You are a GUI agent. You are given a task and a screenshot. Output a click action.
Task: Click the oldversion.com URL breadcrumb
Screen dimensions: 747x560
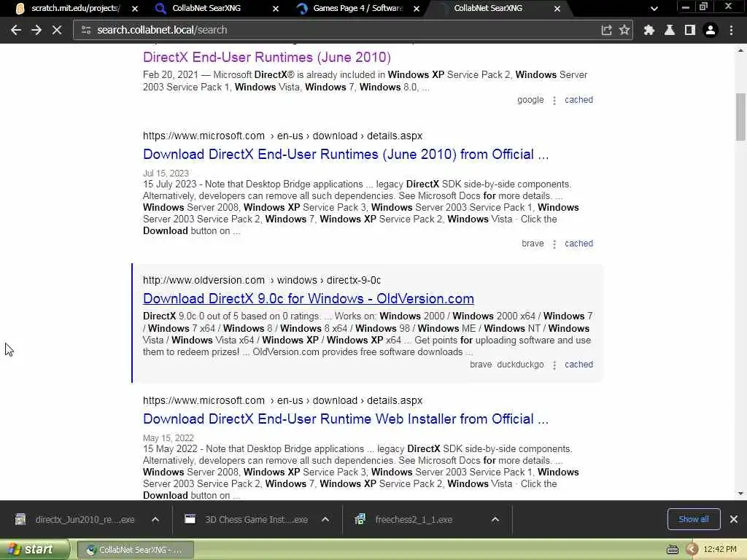[x=262, y=280]
